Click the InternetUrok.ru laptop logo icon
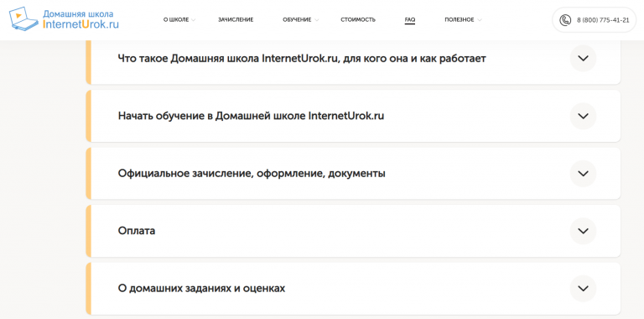Screen dimensions: 644x319 [24, 19]
